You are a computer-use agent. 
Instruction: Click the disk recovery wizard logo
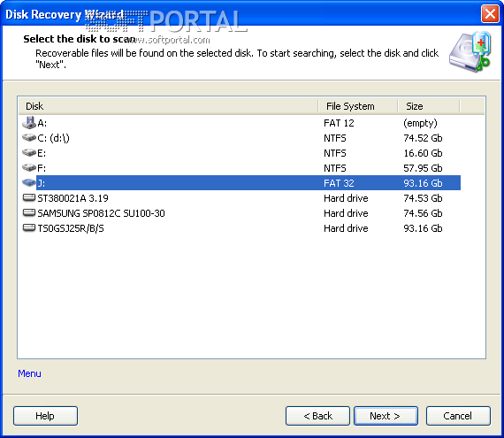tap(470, 51)
